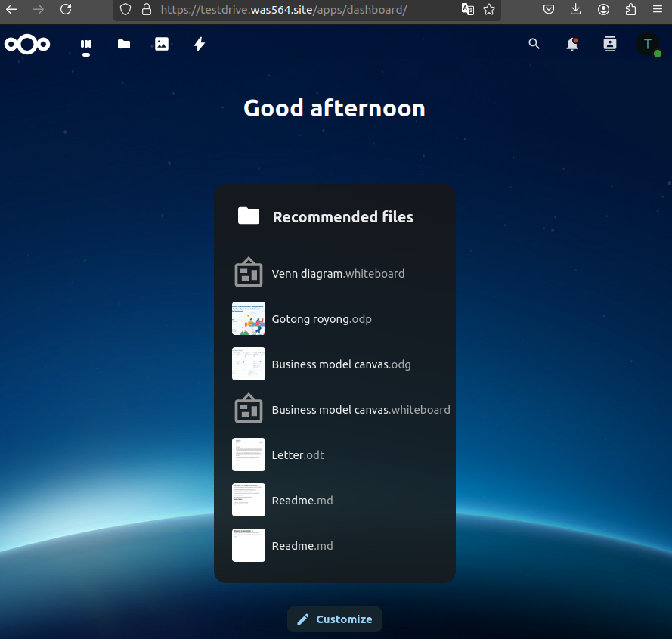Viewport: 672px width, 639px height.
Task: Click the tracking protection shield icon
Action: point(125,9)
